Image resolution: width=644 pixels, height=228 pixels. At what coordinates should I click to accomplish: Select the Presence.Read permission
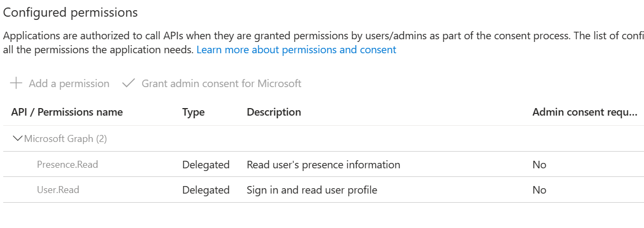click(67, 165)
